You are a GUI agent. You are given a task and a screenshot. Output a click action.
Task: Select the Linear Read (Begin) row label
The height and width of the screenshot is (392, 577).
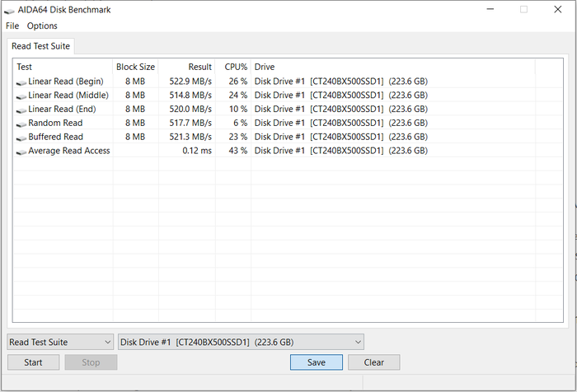click(x=66, y=82)
